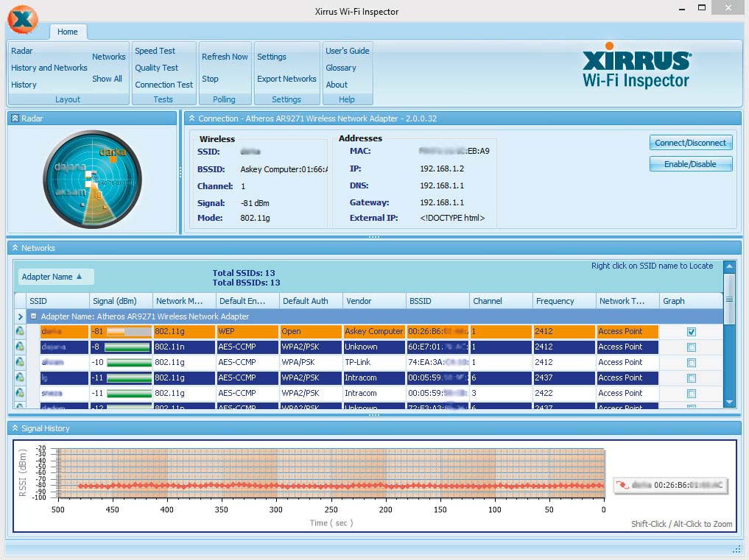749x560 pixels.
Task: Open the Glossary
Action: 341,68
